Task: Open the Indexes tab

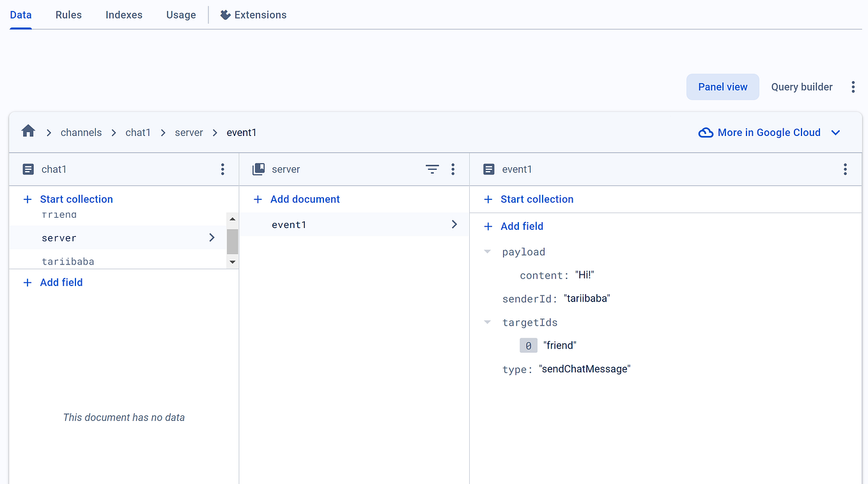Action: [123, 14]
